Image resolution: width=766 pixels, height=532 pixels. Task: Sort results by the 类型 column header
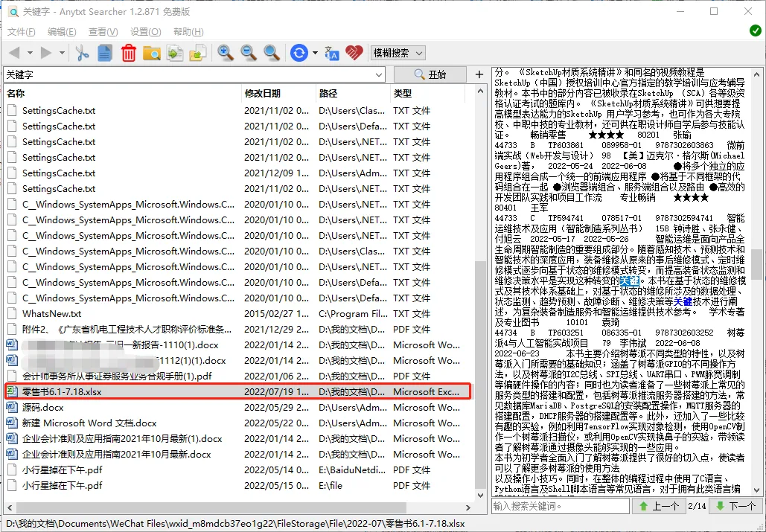click(427, 93)
